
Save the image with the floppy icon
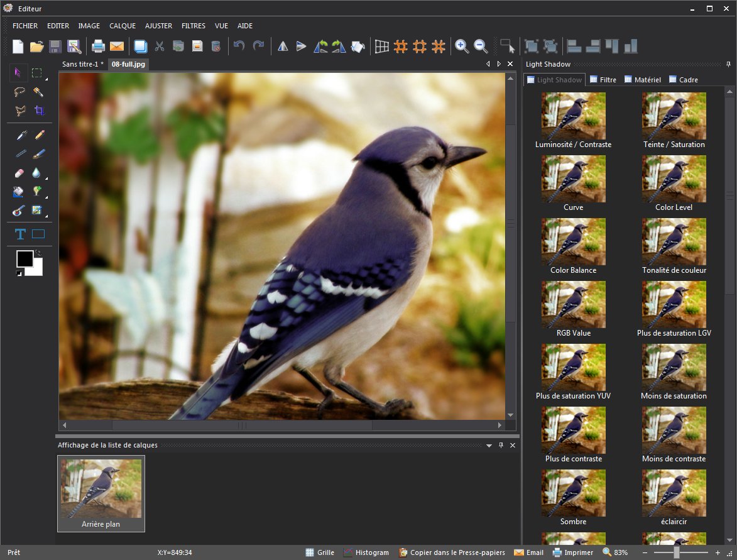(x=55, y=46)
